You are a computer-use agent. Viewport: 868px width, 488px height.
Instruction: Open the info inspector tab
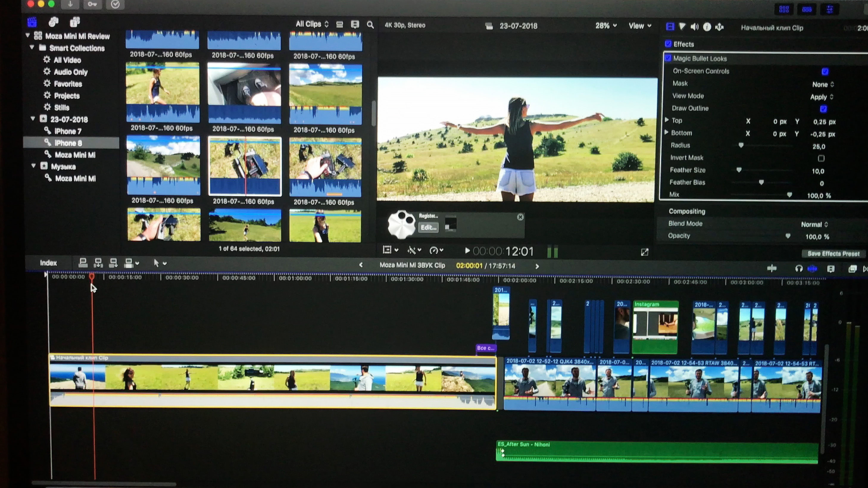click(707, 27)
